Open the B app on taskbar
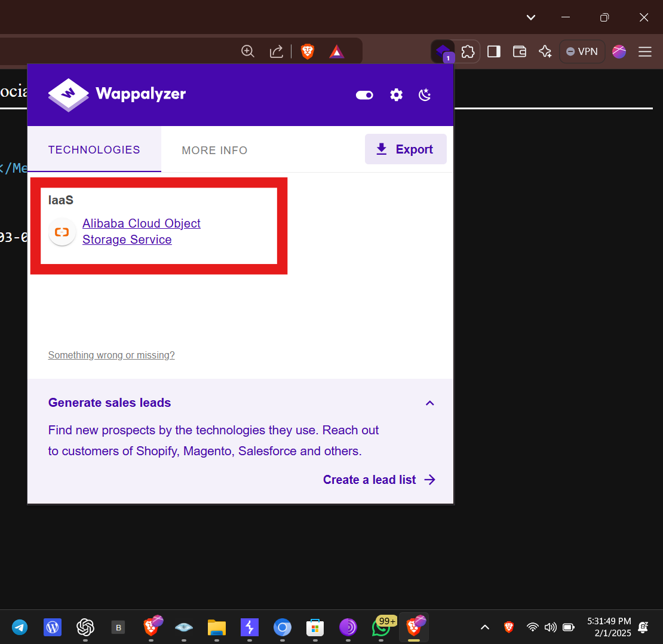The height and width of the screenshot is (644, 663). click(x=118, y=627)
